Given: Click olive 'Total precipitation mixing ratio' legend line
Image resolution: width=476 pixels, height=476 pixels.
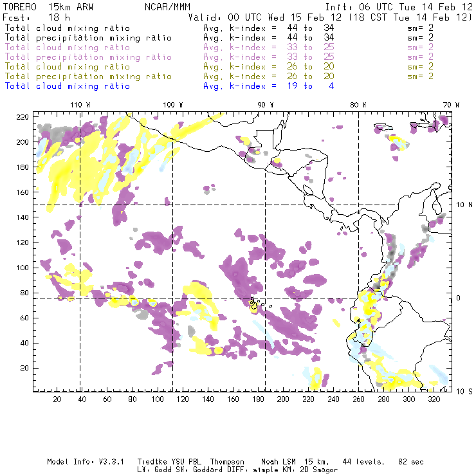Looking at the screenshot, I should tap(88, 76).
